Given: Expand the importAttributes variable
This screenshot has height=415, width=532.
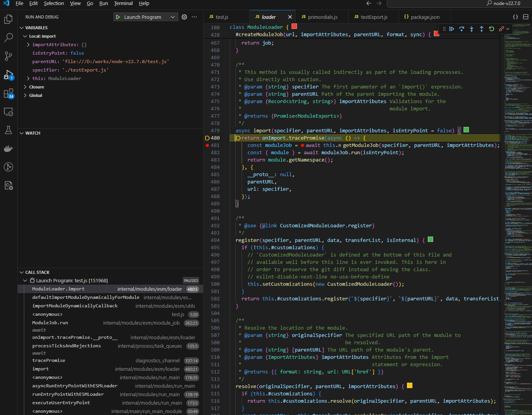Looking at the screenshot, I should [28, 45].
